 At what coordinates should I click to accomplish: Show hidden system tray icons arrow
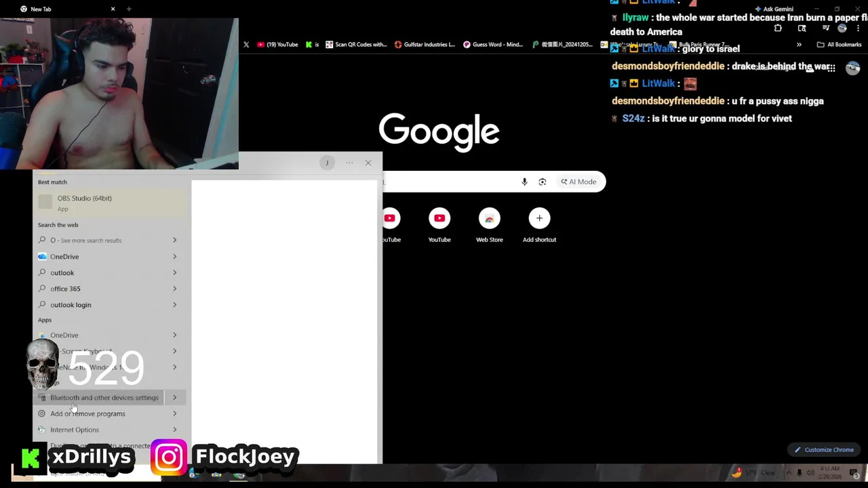point(789,472)
